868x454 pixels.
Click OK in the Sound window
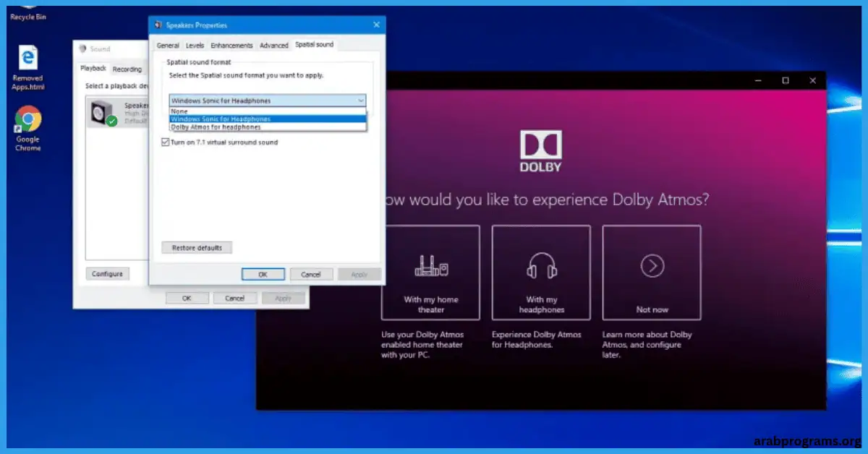pyautogui.click(x=187, y=298)
